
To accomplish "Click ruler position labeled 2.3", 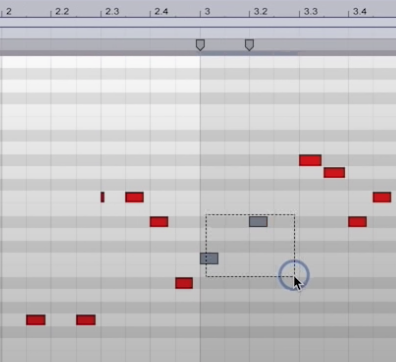I will pos(112,12).
